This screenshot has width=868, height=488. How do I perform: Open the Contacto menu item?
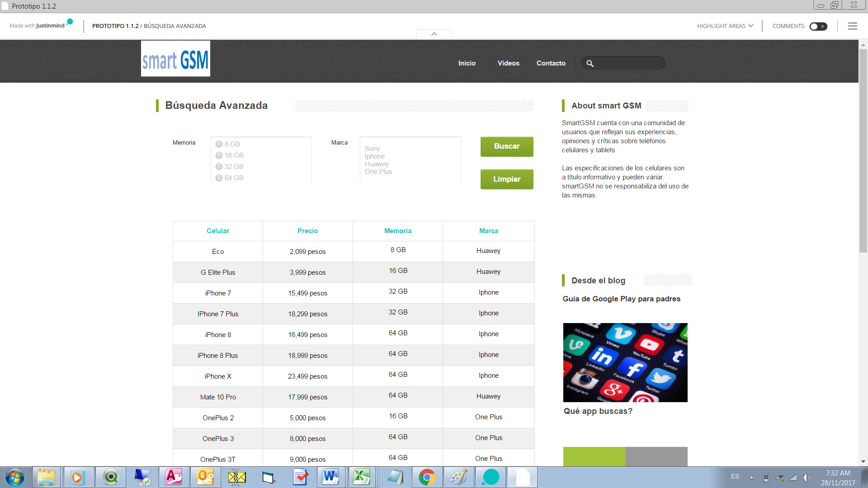pyautogui.click(x=551, y=63)
